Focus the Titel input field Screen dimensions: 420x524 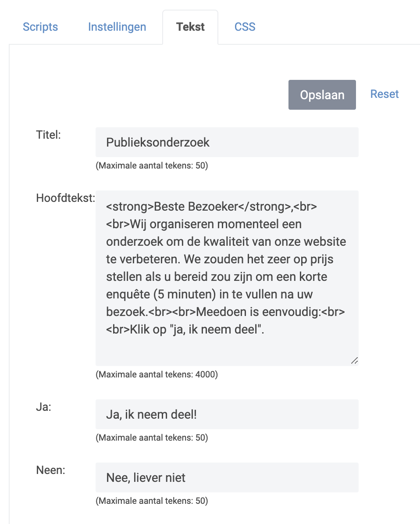tap(227, 142)
